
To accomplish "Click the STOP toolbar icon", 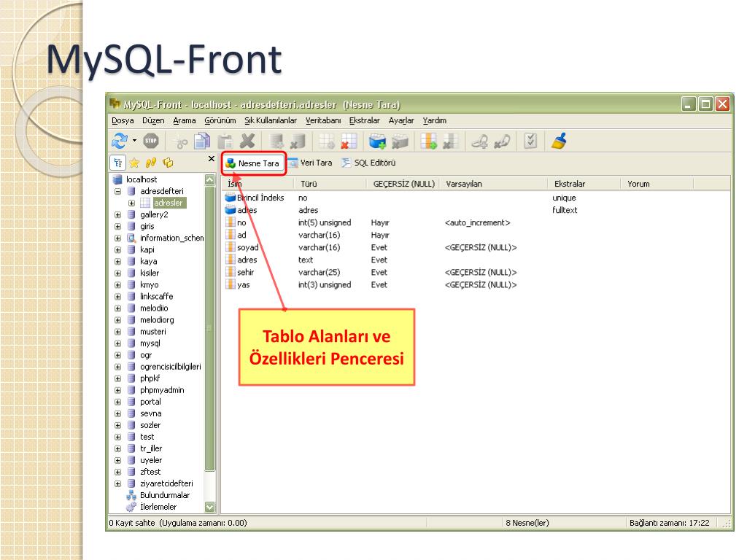I will point(151,141).
